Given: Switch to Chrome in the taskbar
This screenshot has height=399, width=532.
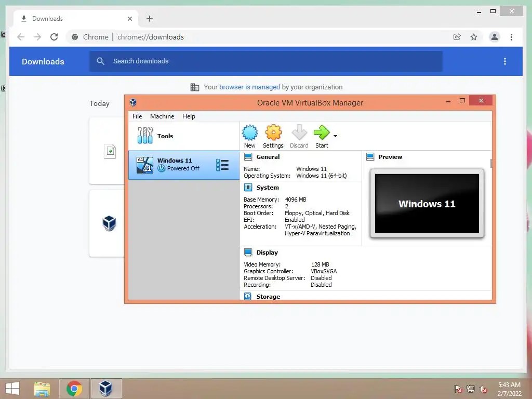Looking at the screenshot, I should tap(74, 389).
